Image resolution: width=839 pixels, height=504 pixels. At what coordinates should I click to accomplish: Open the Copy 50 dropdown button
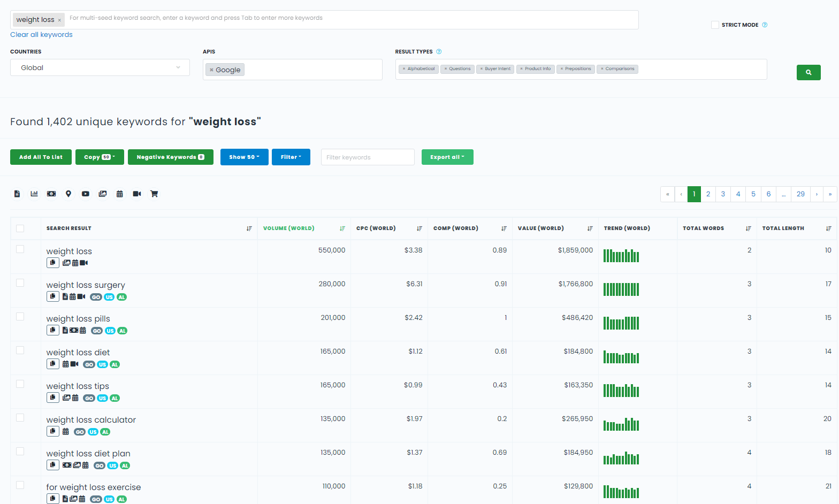tap(100, 157)
